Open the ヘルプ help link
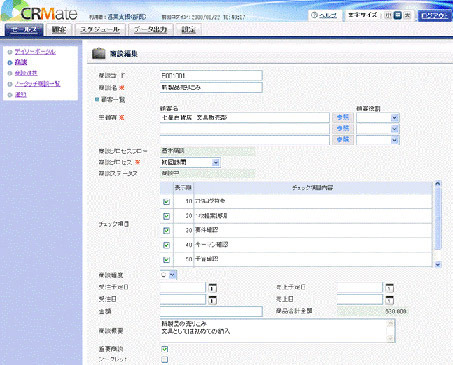The image size is (453, 365). pos(324,15)
